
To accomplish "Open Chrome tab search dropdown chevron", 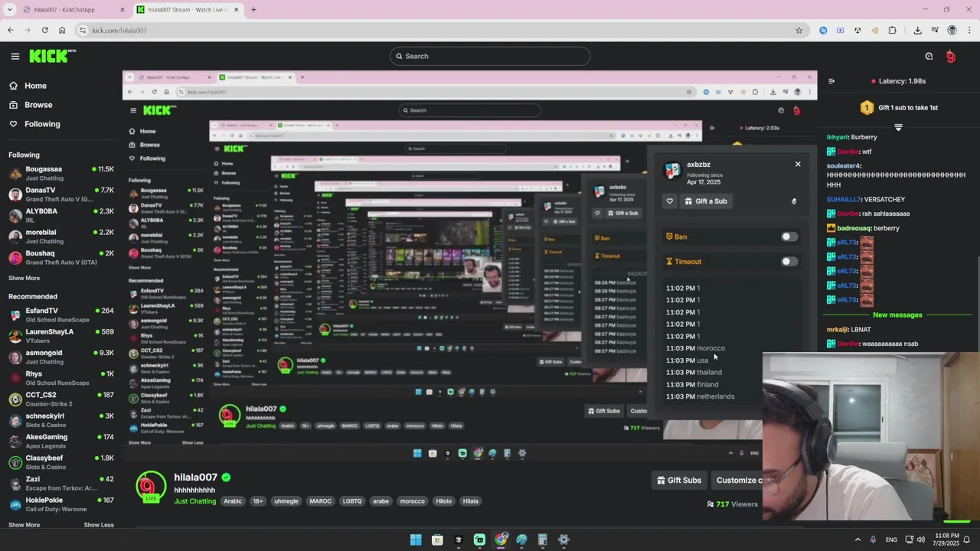I will click(10, 10).
